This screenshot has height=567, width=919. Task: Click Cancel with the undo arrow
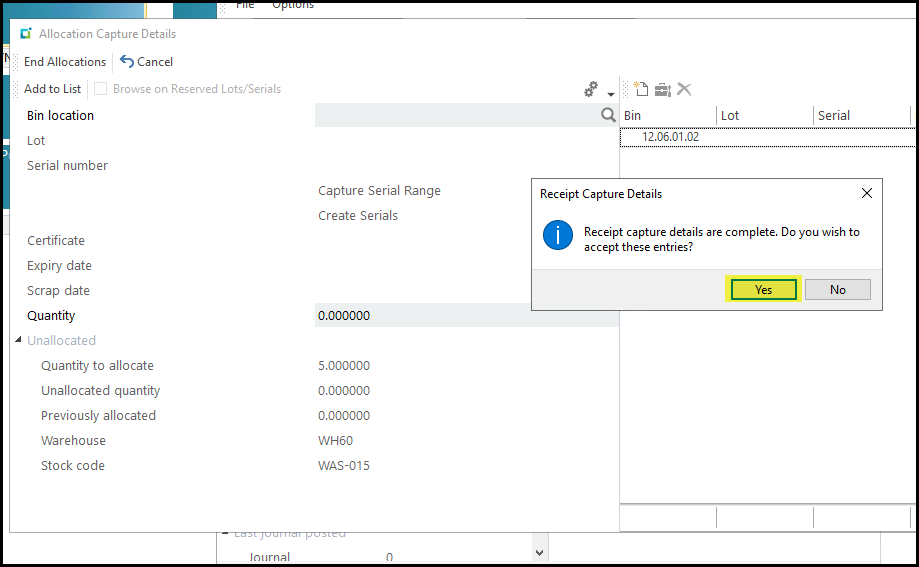click(x=147, y=62)
